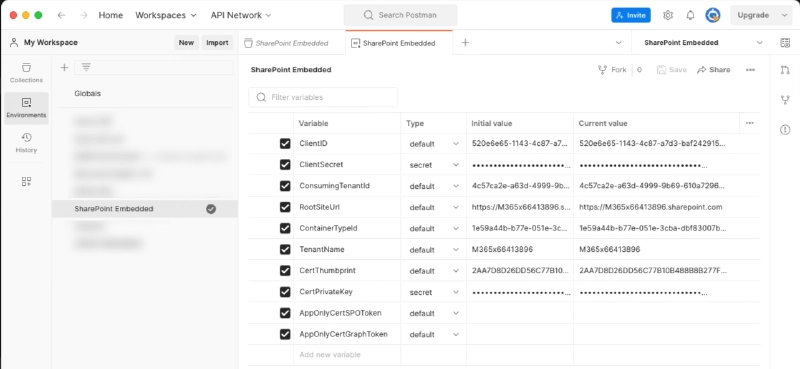Toggle the RootSiteUrl checkbox
The width and height of the screenshot is (800, 369).
[285, 207]
